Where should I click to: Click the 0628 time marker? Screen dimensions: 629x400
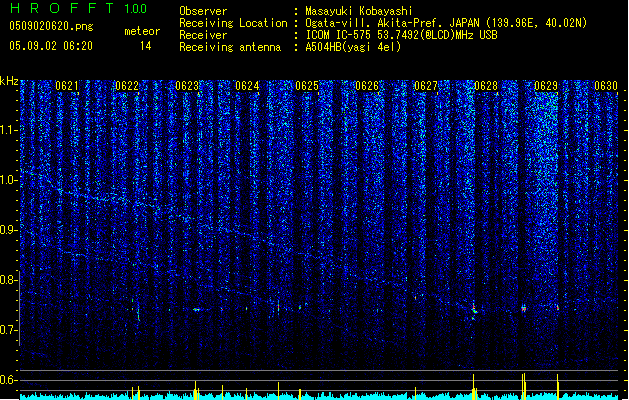(486, 86)
